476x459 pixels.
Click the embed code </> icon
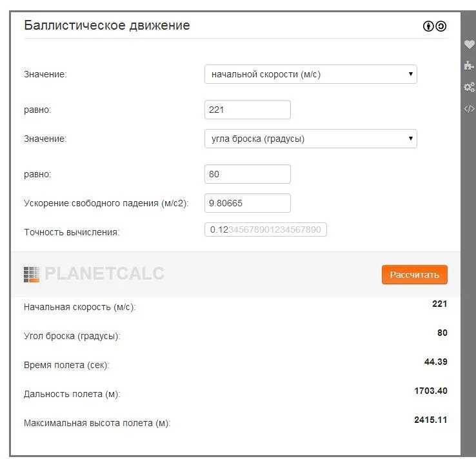coord(469,109)
